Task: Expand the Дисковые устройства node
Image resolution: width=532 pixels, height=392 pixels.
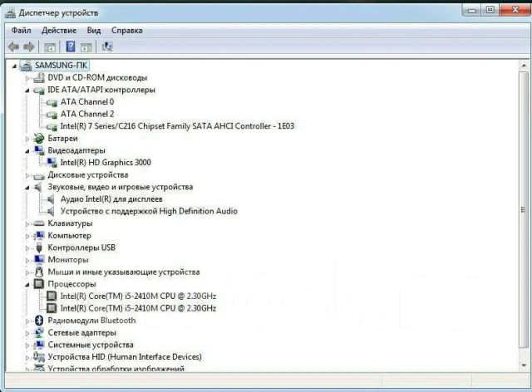Action: [x=27, y=176]
